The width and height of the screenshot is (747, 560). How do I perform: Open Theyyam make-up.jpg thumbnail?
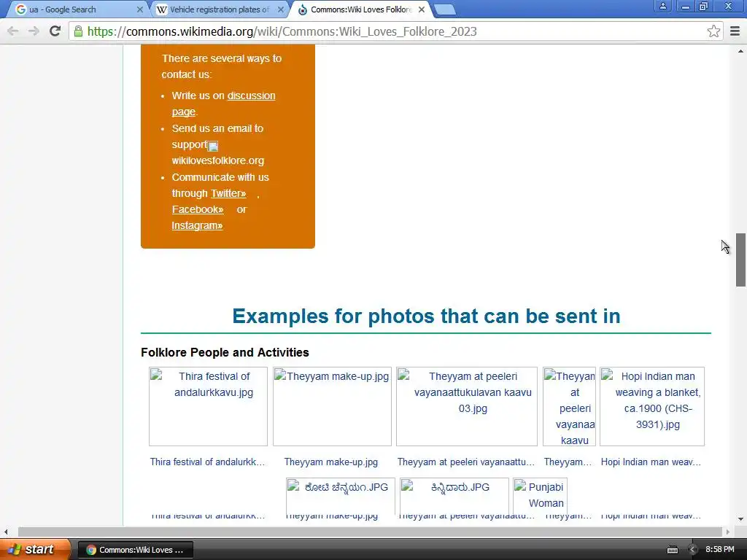pyautogui.click(x=332, y=406)
